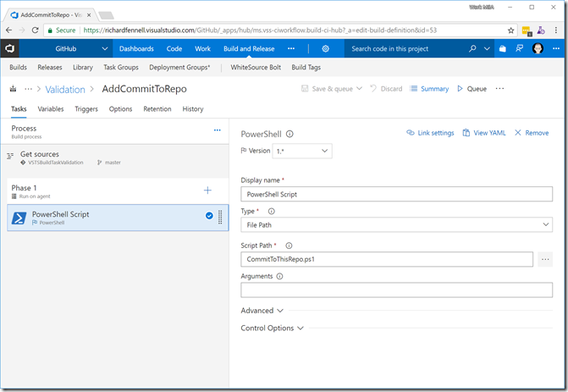Open breadcrumb ellipsis before Validation
This screenshot has width=568, height=392.
(28, 89)
